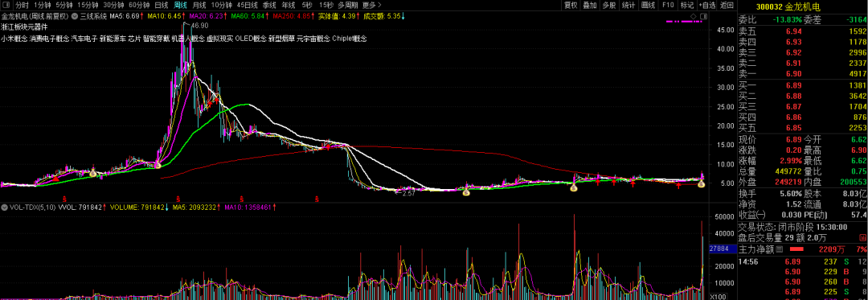Open the 复权 adjustment menu
Image resolution: width=868 pixels, height=300 pixels.
pyautogui.click(x=571, y=5)
